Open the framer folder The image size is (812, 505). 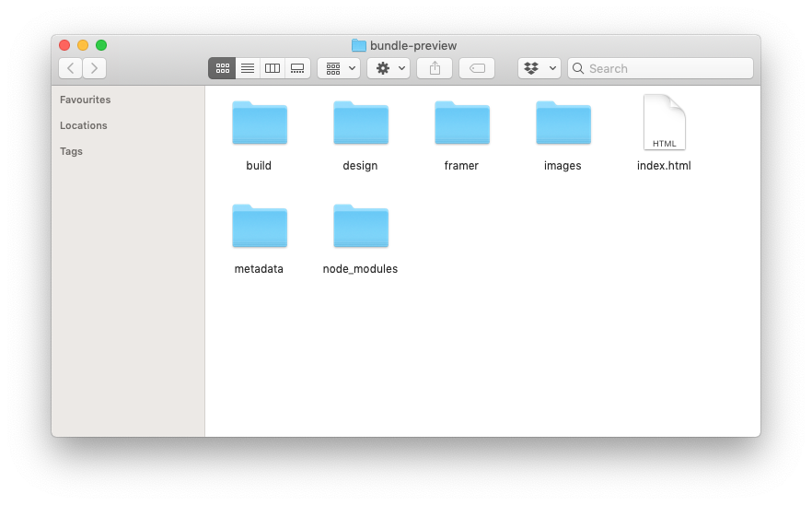[x=462, y=123]
